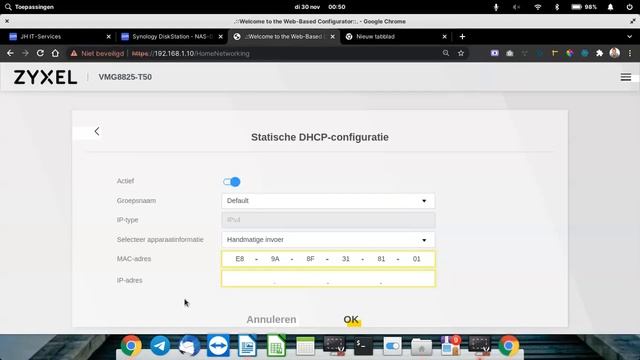Viewport: 640px width, 360px height.
Task: Click the Annuleren button
Action: [x=271, y=320]
